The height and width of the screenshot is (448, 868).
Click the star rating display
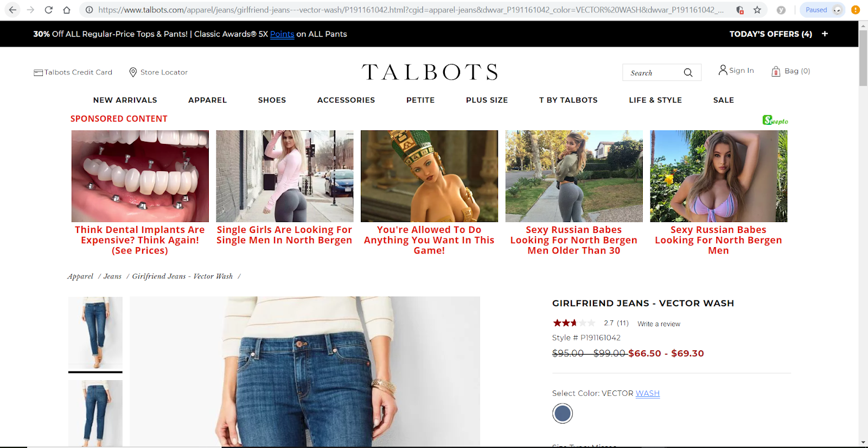[x=574, y=323]
